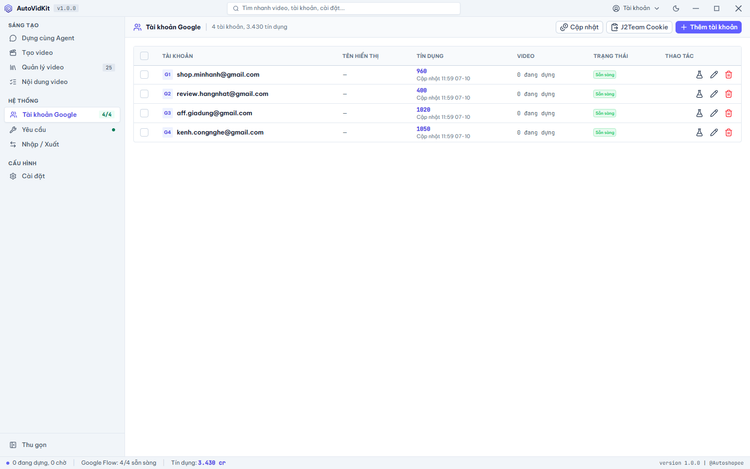Collapse sidebar with Thu gọn
Screen dimensions: 750x469
pyautogui.click(x=62, y=445)
